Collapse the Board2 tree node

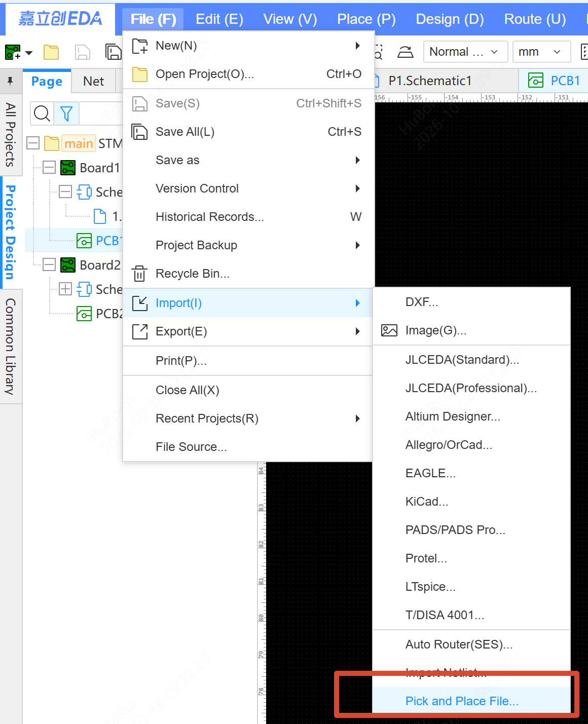[49, 264]
